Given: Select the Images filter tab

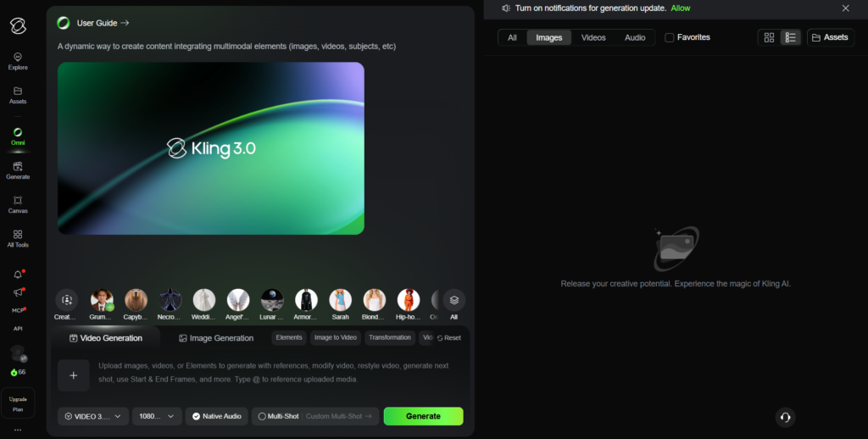Looking at the screenshot, I should click(x=549, y=37).
